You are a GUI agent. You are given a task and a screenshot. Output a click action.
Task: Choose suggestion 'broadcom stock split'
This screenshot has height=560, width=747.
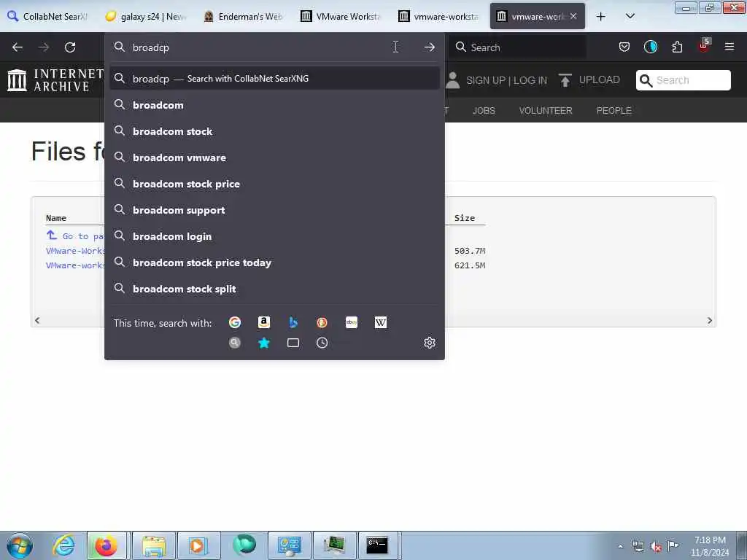click(274, 289)
